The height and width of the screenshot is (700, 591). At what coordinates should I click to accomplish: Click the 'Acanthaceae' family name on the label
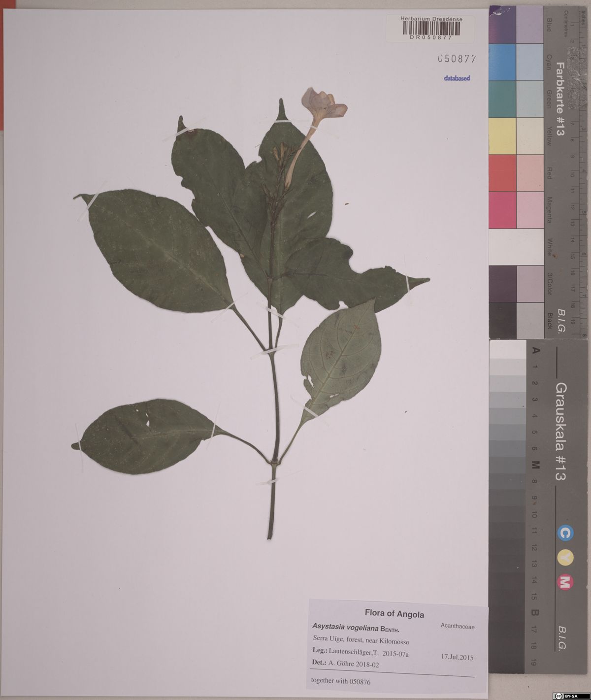tap(458, 628)
